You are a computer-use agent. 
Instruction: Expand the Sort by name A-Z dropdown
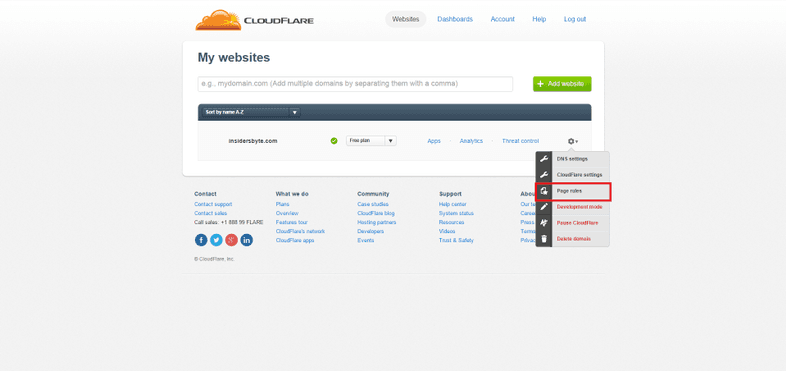[x=251, y=112]
